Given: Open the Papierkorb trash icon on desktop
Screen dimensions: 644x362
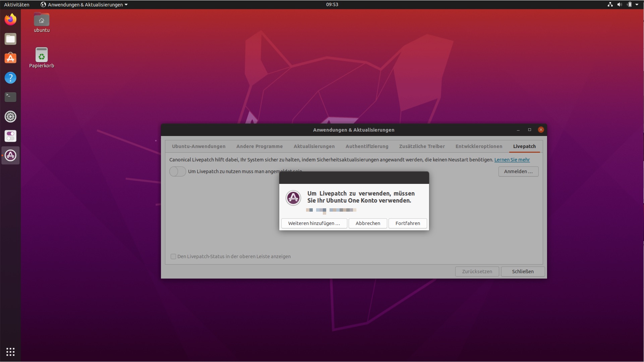Looking at the screenshot, I should tap(42, 58).
